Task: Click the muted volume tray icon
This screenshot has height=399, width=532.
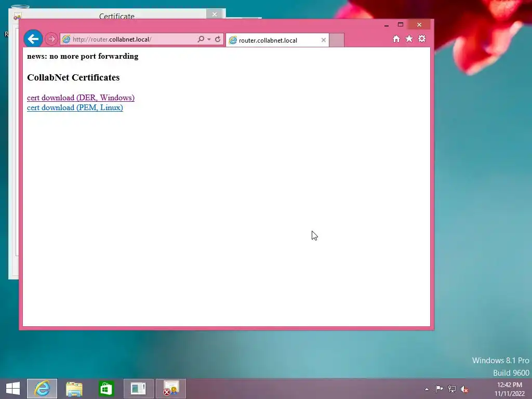Action: tap(464, 389)
